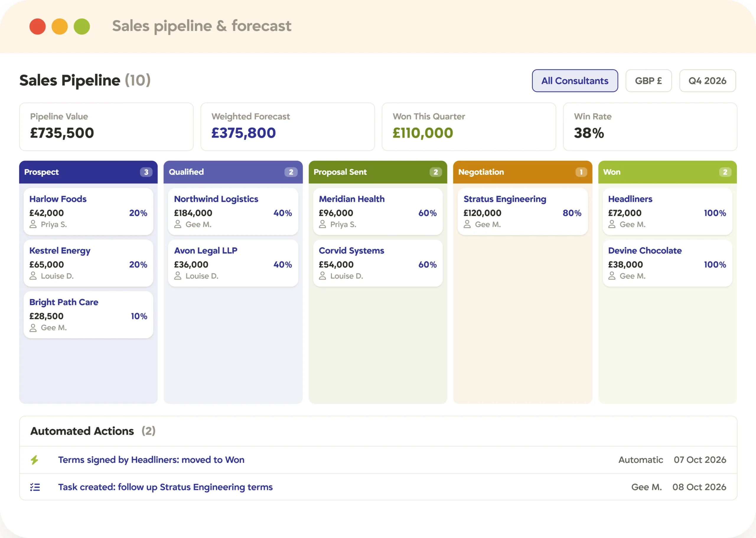Click the yellow window minimize dot
The height and width of the screenshot is (538, 756).
point(60,27)
